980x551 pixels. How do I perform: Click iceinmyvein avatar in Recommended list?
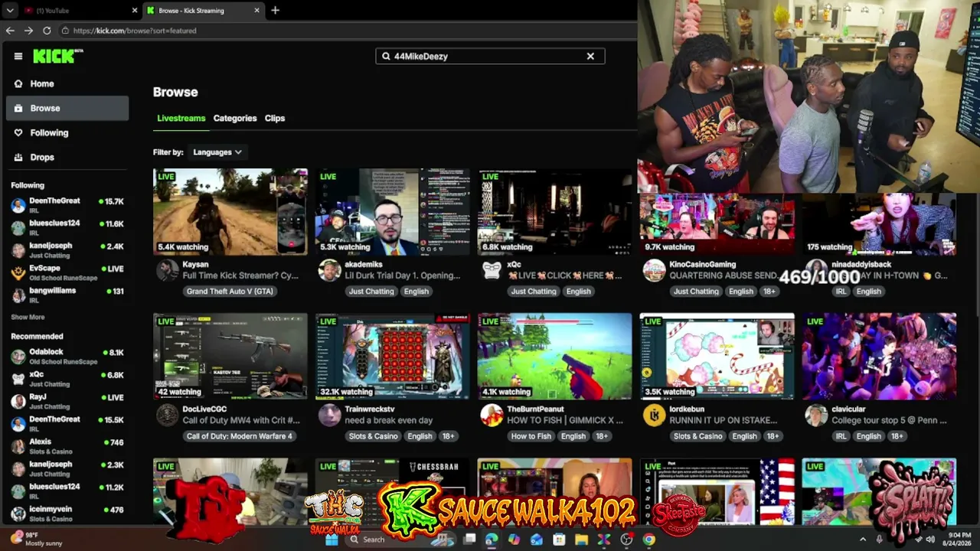click(x=18, y=514)
